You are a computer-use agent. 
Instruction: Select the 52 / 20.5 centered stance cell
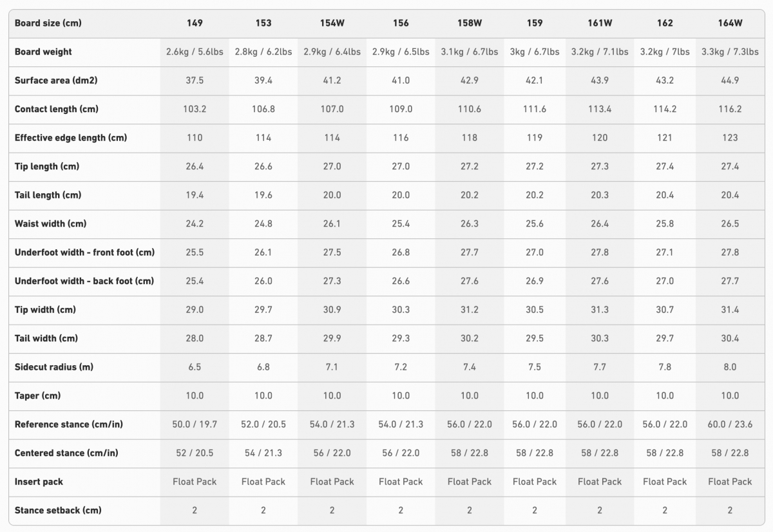pyautogui.click(x=195, y=453)
